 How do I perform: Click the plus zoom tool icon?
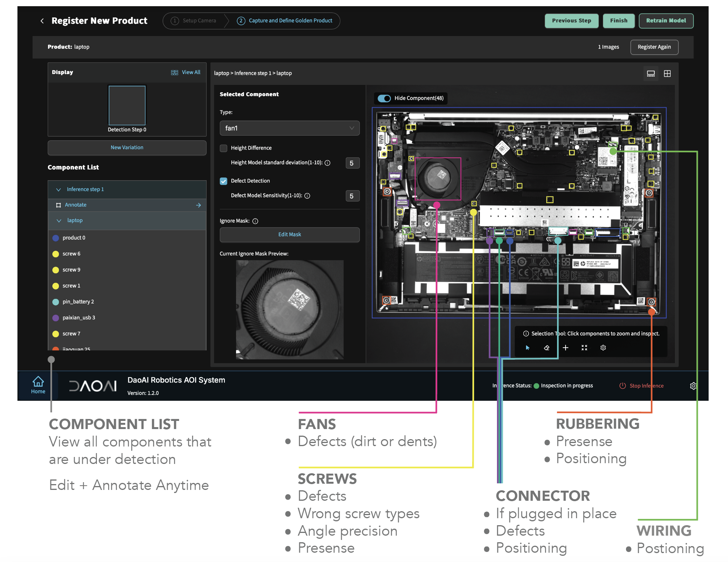coord(566,348)
